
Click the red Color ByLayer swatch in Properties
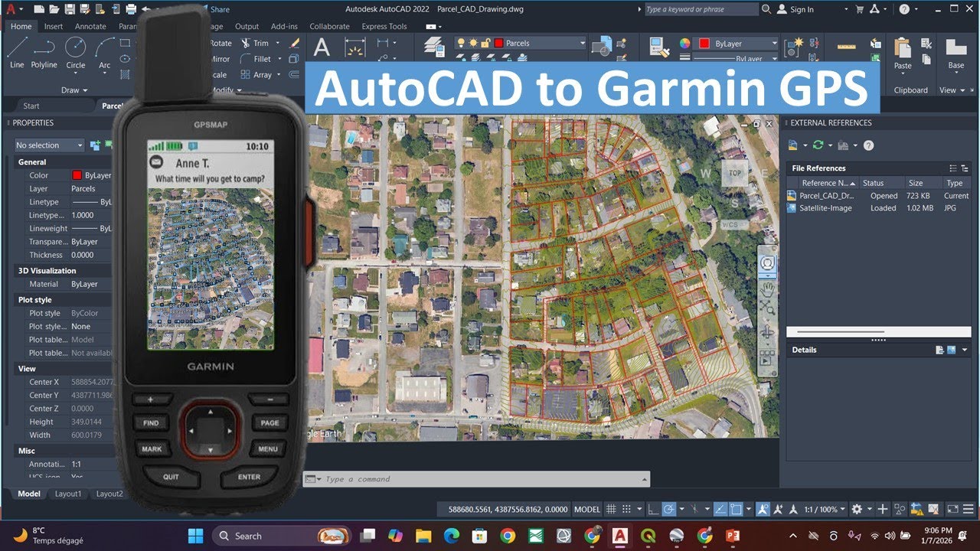(x=77, y=175)
